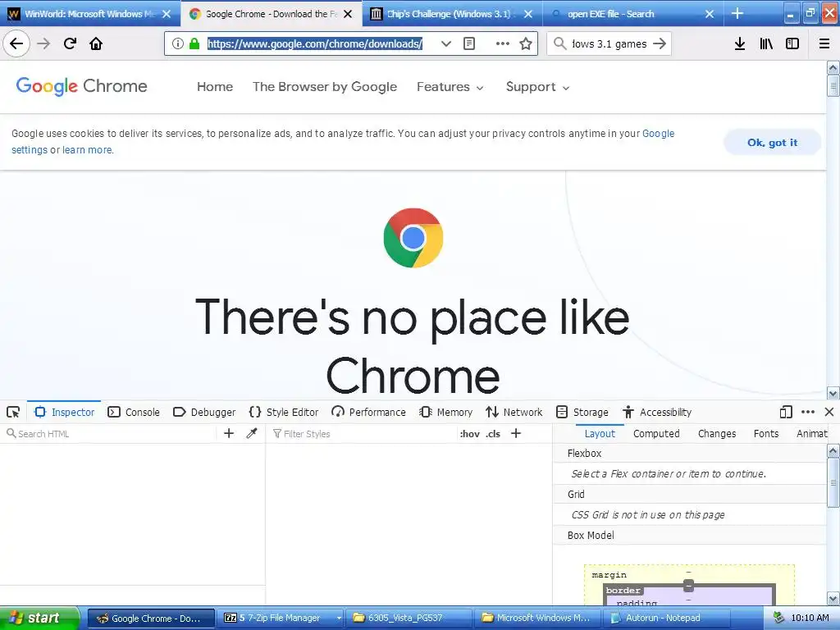Open the Style Editor tab
The height and width of the screenshot is (630, 840).
(x=284, y=412)
